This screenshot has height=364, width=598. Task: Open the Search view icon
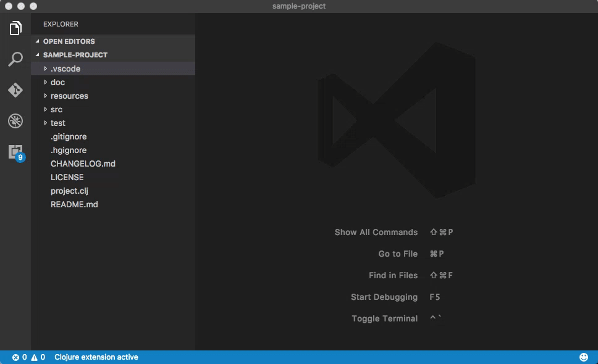pos(15,59)
